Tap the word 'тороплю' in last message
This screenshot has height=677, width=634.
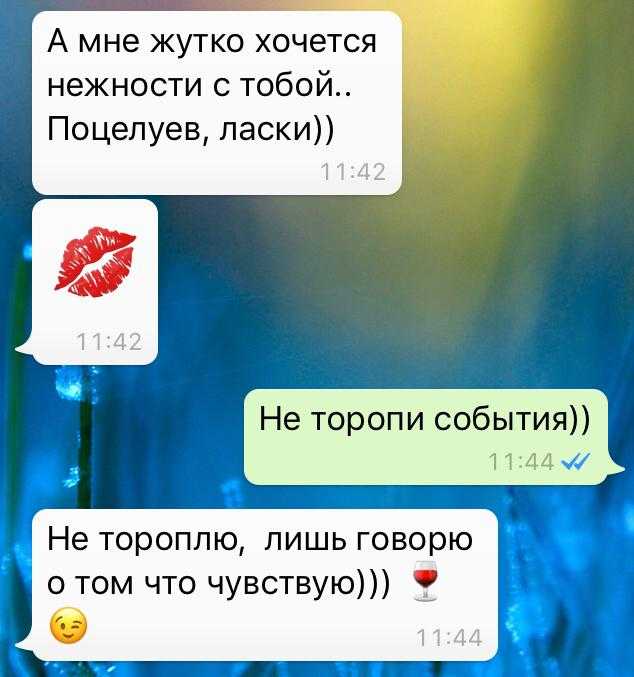tap(174, 541)
